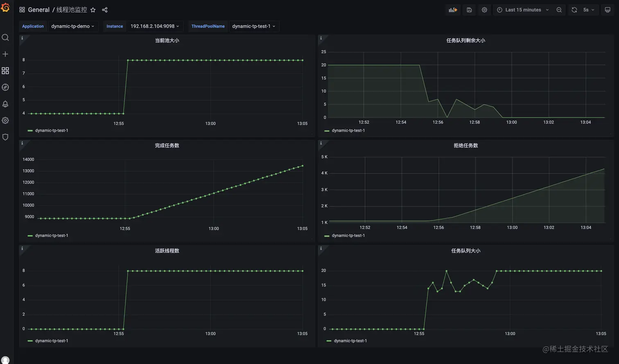Click the user avatar in the sidebar
This screenshot has height=364, width=619.
coord(5,360)
